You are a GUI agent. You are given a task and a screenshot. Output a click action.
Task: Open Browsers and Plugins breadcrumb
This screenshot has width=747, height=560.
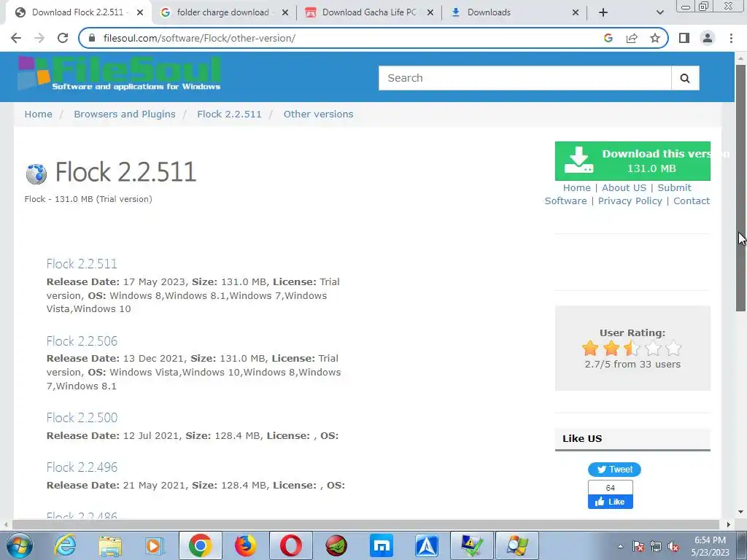tap(124, 114)
